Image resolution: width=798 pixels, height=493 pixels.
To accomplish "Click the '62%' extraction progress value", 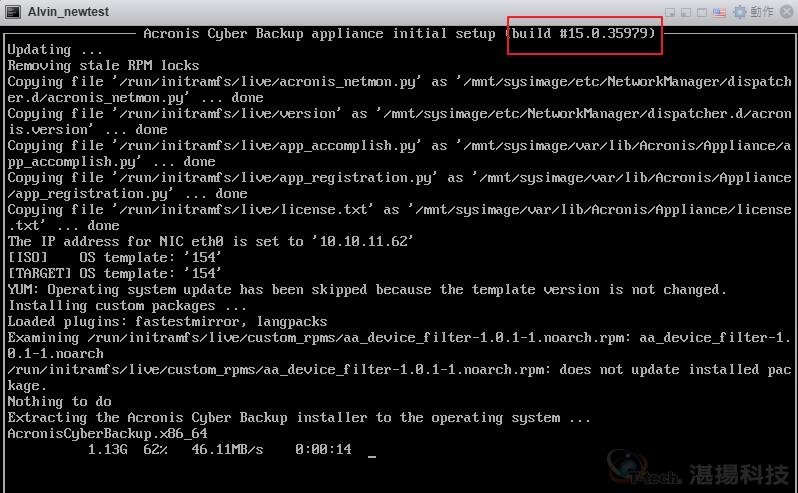I will coord(155,449).
